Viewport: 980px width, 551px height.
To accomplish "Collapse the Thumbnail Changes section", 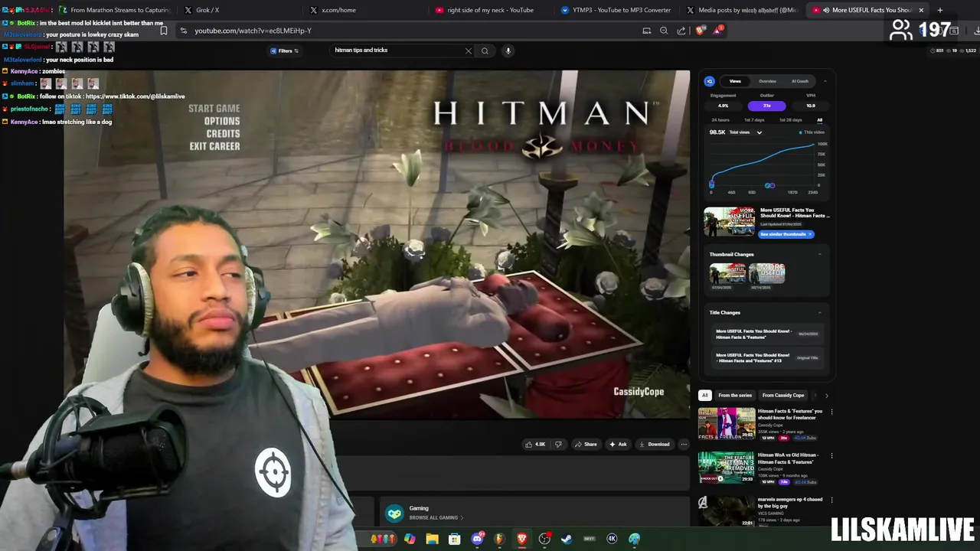I will pyautogui.click(x=819, y=254).
